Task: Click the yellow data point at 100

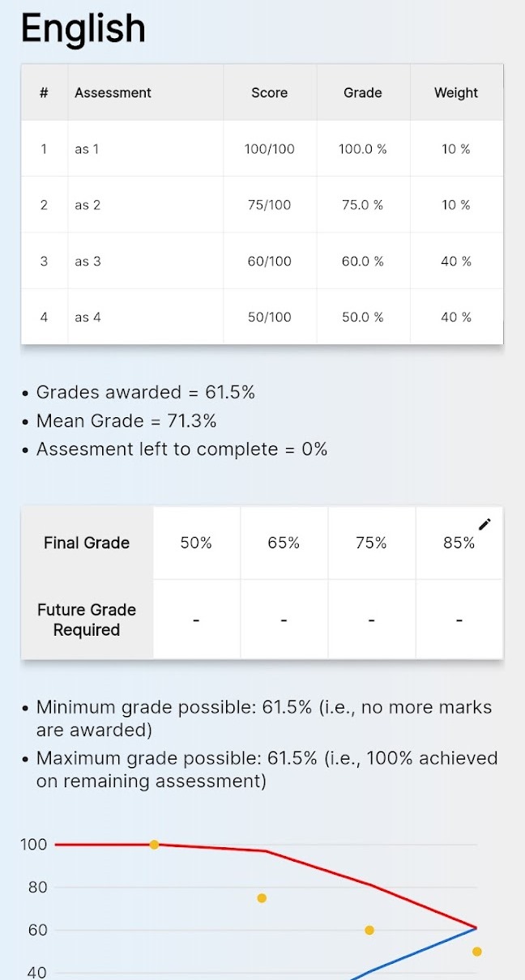Action: coord(154,845)
